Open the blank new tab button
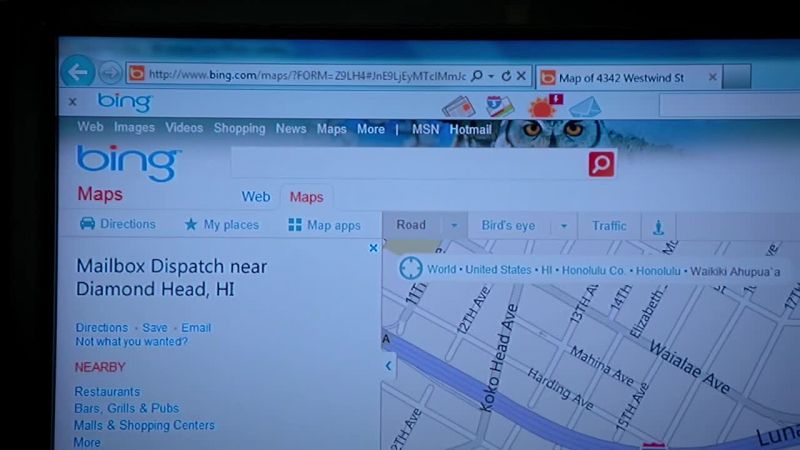The height and width of the screenshot is (450, 800). click(x=737, y=77)
